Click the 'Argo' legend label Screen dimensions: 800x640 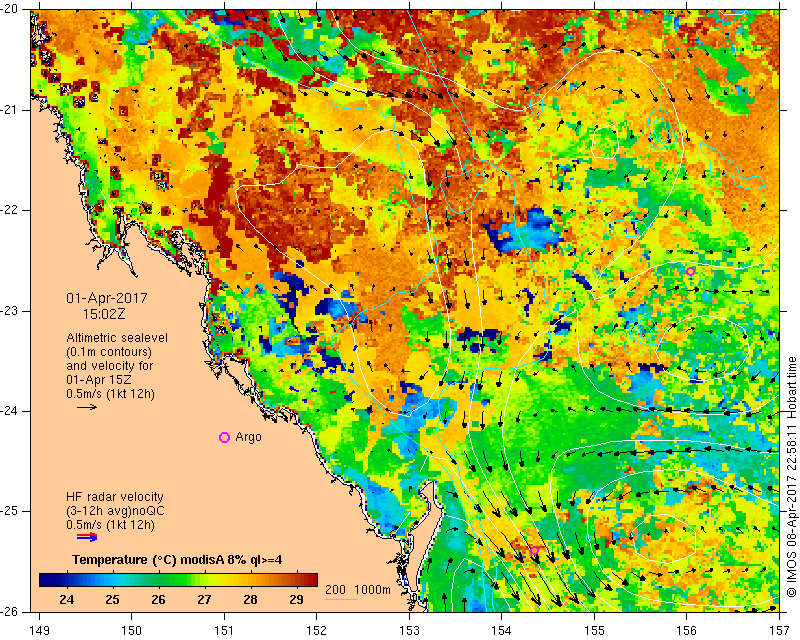[248, 437]
